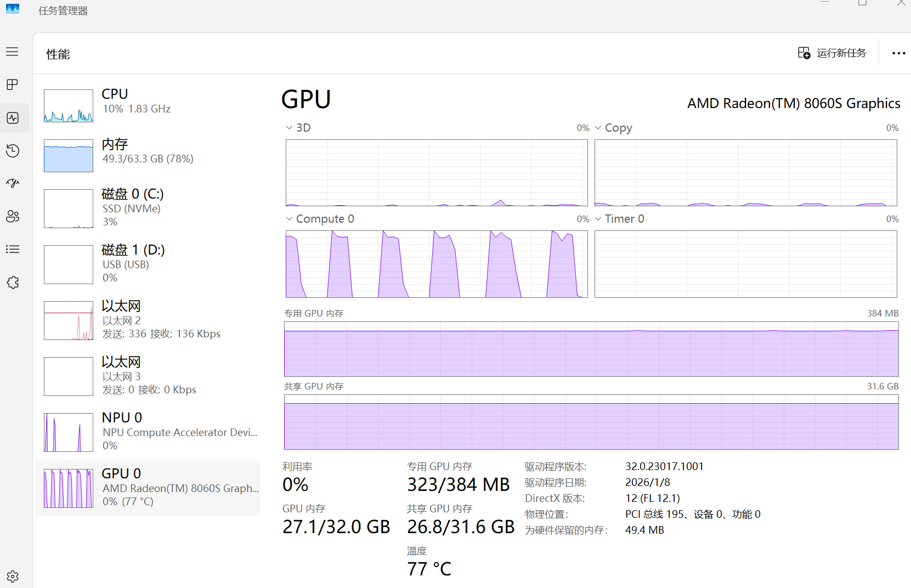Open Task Manager settings gear
The image size is (911, 588).
12,576
